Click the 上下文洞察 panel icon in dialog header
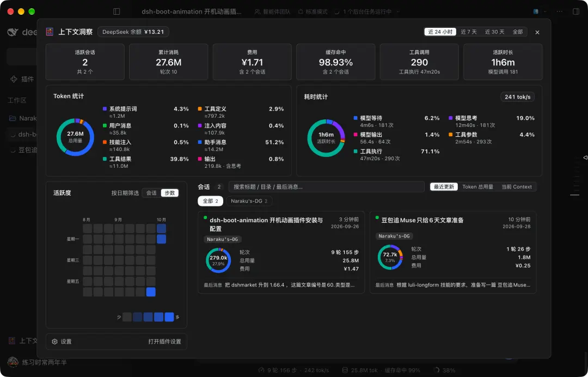Viewport: 588px width, 377px height. coord(50,32)
